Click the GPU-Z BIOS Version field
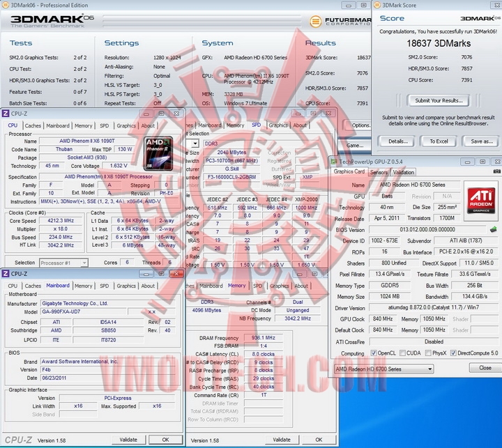The image size is (502, 448). point(427,229)
